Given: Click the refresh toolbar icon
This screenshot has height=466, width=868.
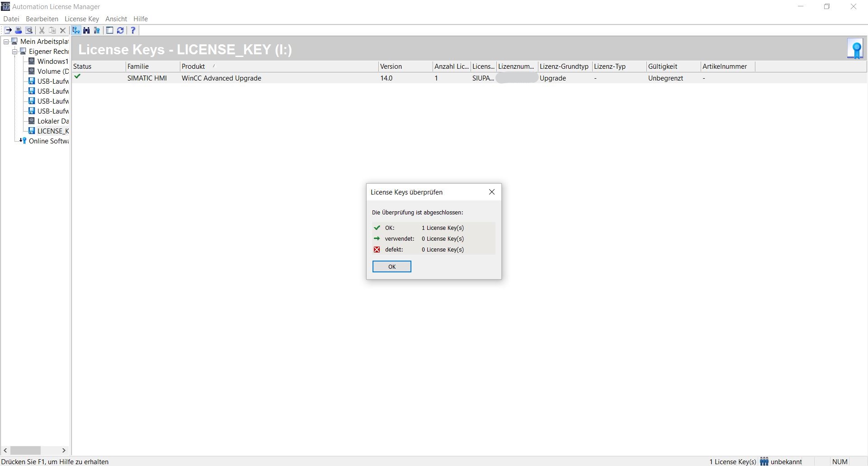Looking at the screenshot, I should tap(120, 30).
